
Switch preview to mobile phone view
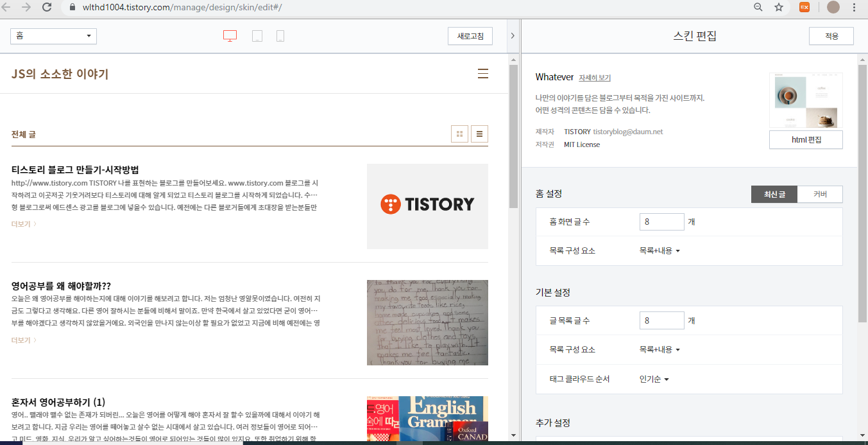pos(280,36)
